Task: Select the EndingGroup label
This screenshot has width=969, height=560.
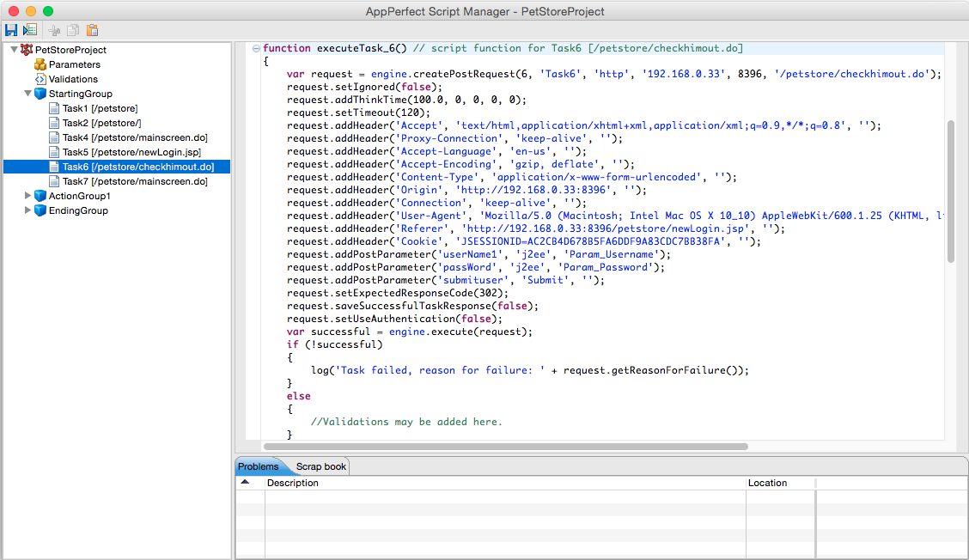Action: pyautogui.click(x=78, y=210)
